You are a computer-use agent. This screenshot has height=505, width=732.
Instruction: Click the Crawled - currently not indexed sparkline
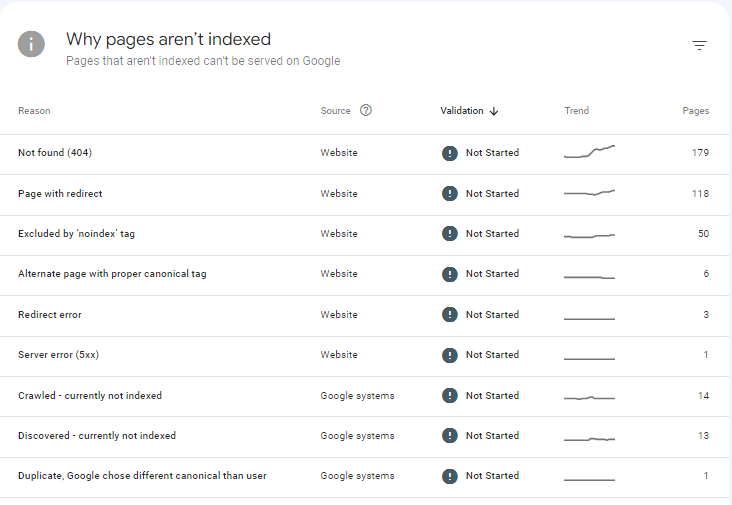pos(589,398)
